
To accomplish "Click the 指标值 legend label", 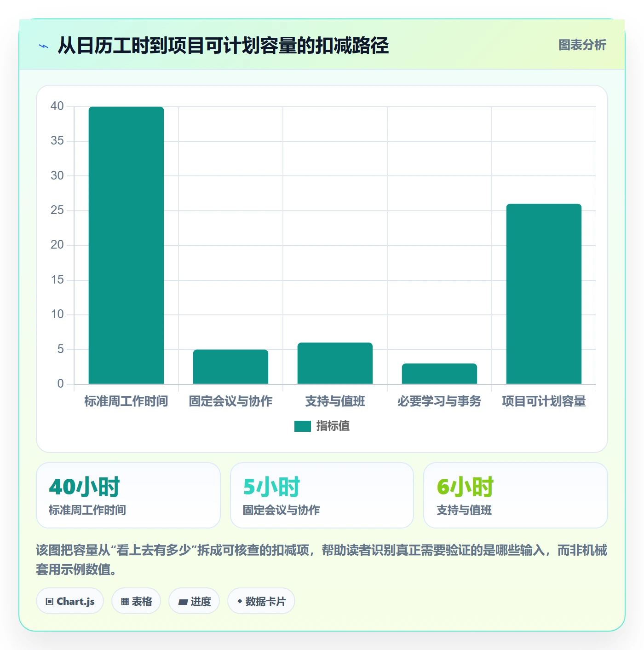I will 333,426.
